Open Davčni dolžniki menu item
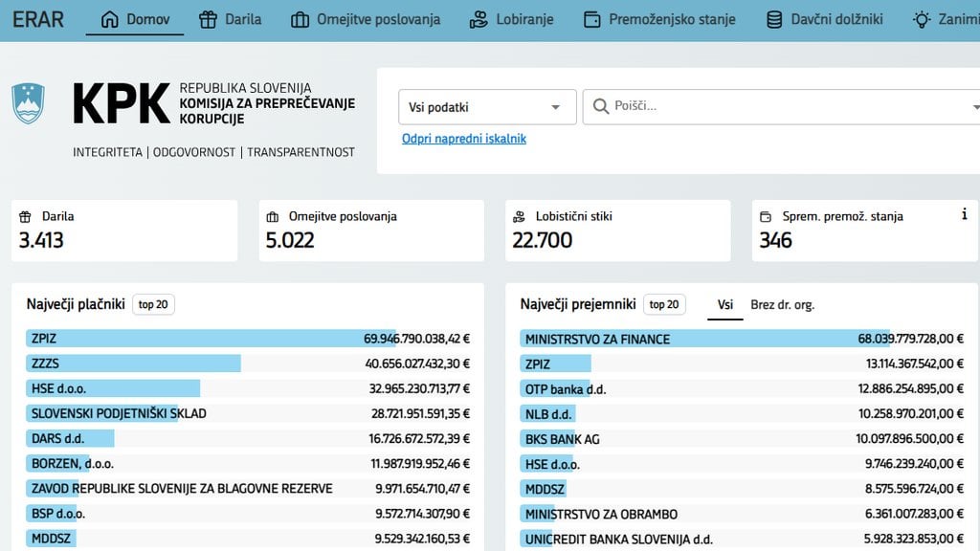The image size is (980, 551). pyautogui.click(x=825, y=20)
